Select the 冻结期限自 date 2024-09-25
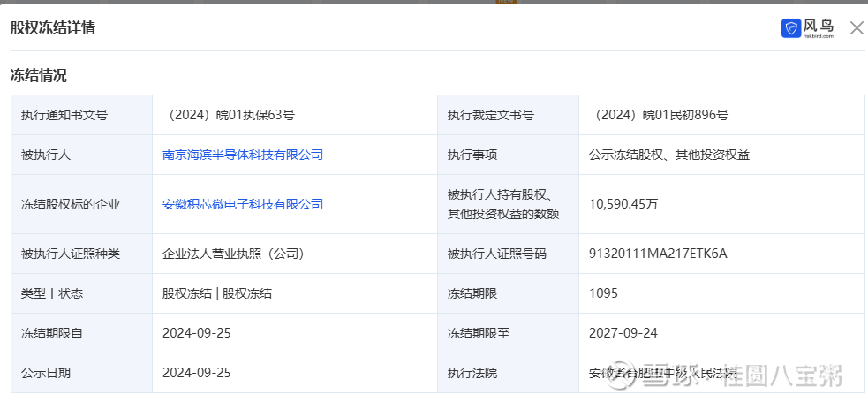 197,333
